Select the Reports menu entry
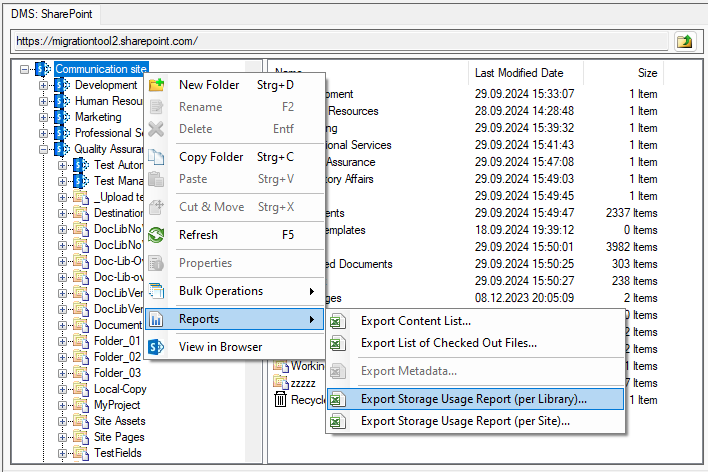The image size is (708, 472). pyautogui.click(x=235, y=319)
